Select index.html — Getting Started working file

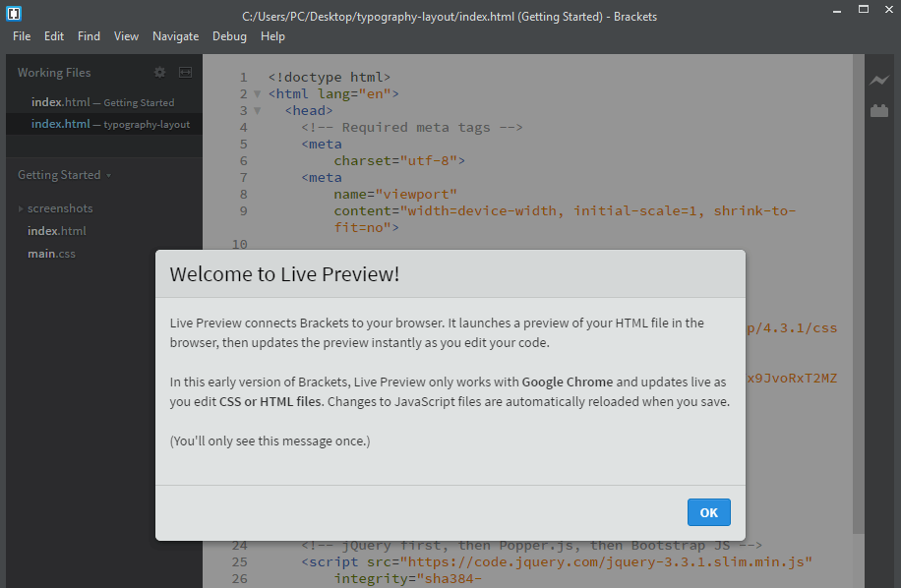coord(103,102)
